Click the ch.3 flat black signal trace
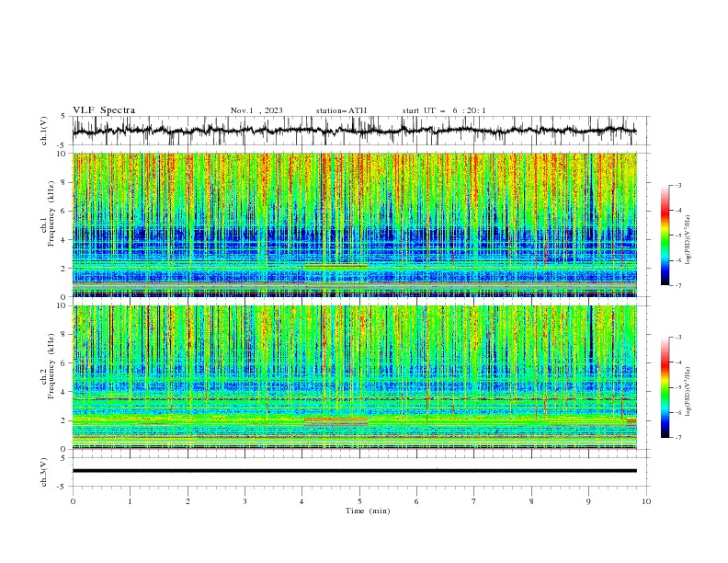728x563 pixels. pos(355,471)
